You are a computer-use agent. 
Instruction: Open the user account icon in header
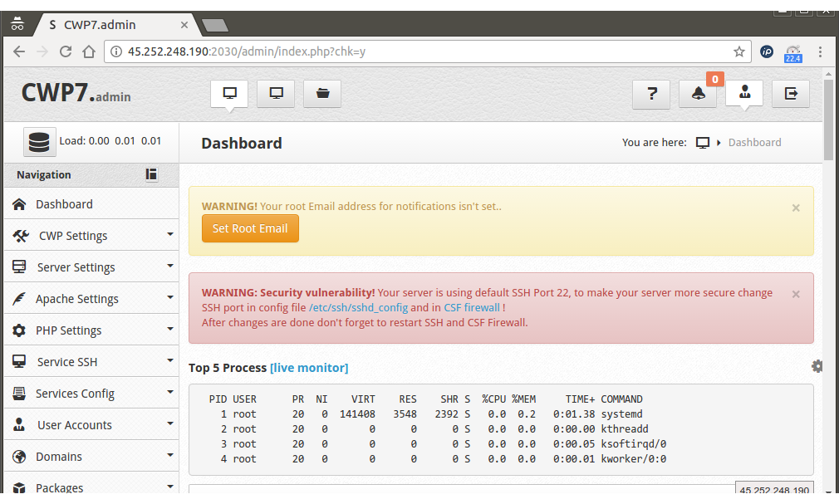tap(744, 93)
